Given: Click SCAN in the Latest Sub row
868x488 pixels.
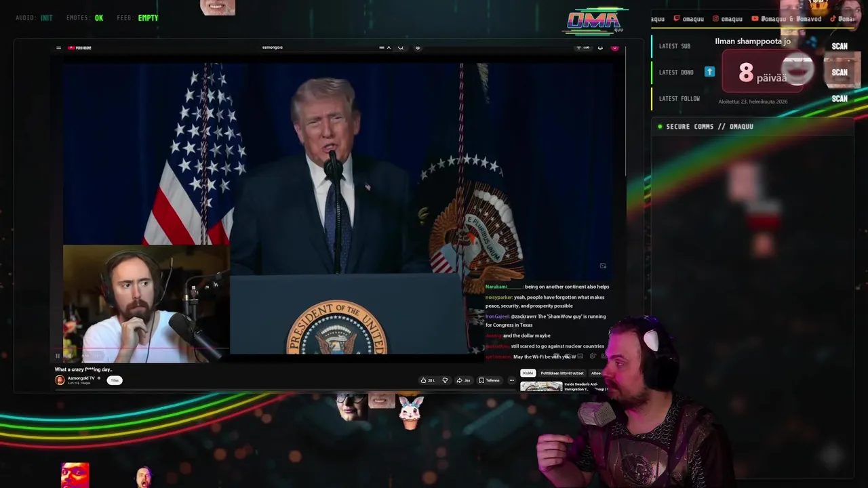Looking at the screenshot, I should click(x=840, y=46).
